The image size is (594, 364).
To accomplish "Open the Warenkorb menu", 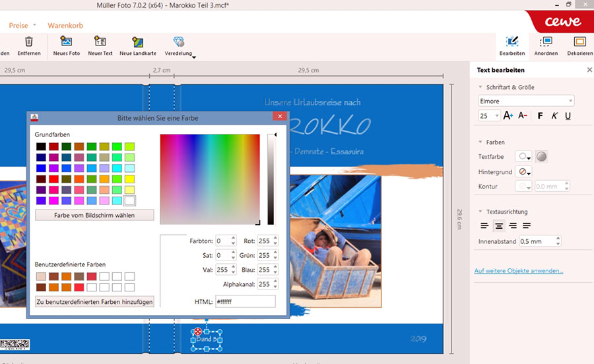I will click(x=64, y=26).
